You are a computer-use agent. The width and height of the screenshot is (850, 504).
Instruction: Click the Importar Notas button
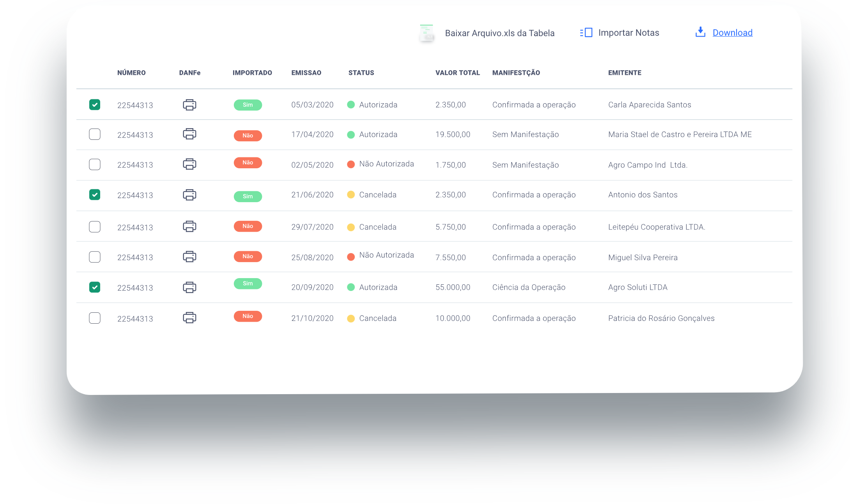[x=628, y=33]
